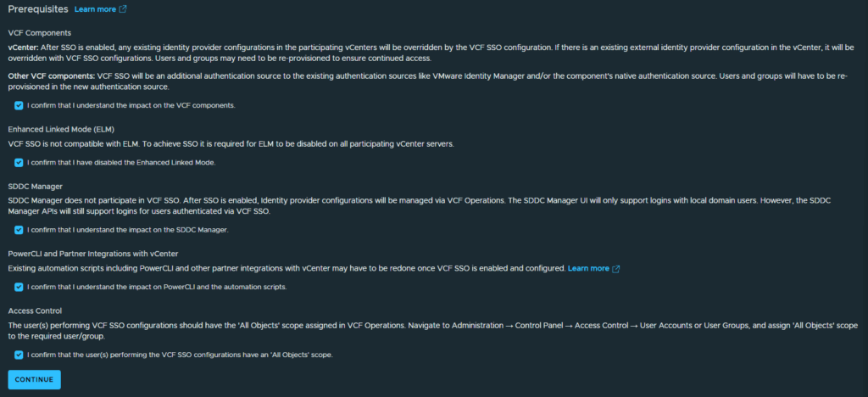Screen dimensions: 868x397
Task: Uncheck the VCF components impact checkbox
Action: [x=19, y=105]
